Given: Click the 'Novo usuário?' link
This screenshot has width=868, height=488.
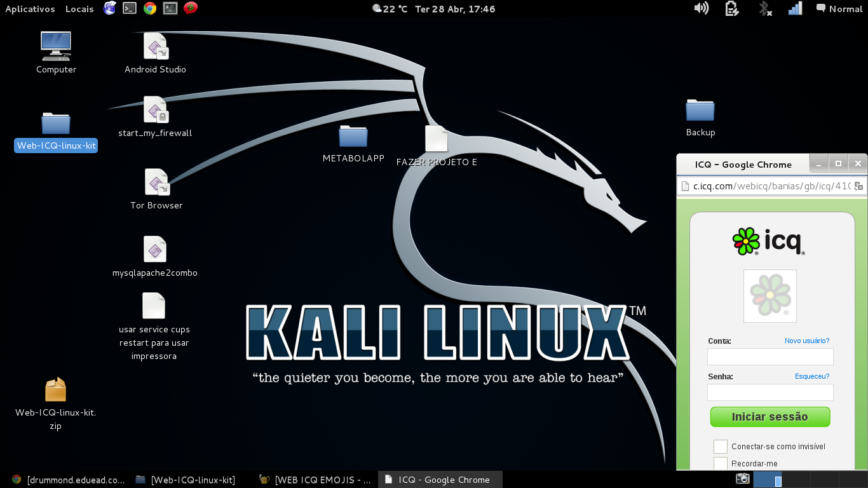Looking at the screenshot, I should tap(806, 341).
